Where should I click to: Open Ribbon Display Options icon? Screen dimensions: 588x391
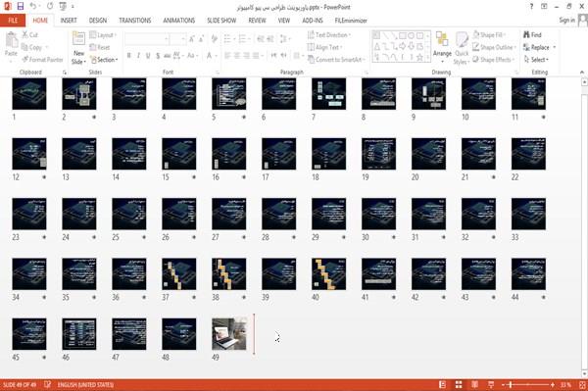(544, 7)
